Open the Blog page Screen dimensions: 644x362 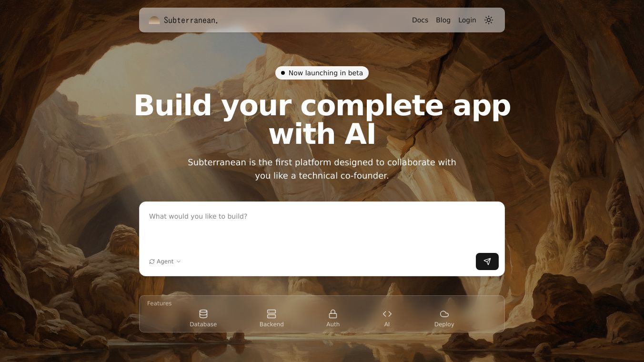pyautogui.click(x=443, y=20)
